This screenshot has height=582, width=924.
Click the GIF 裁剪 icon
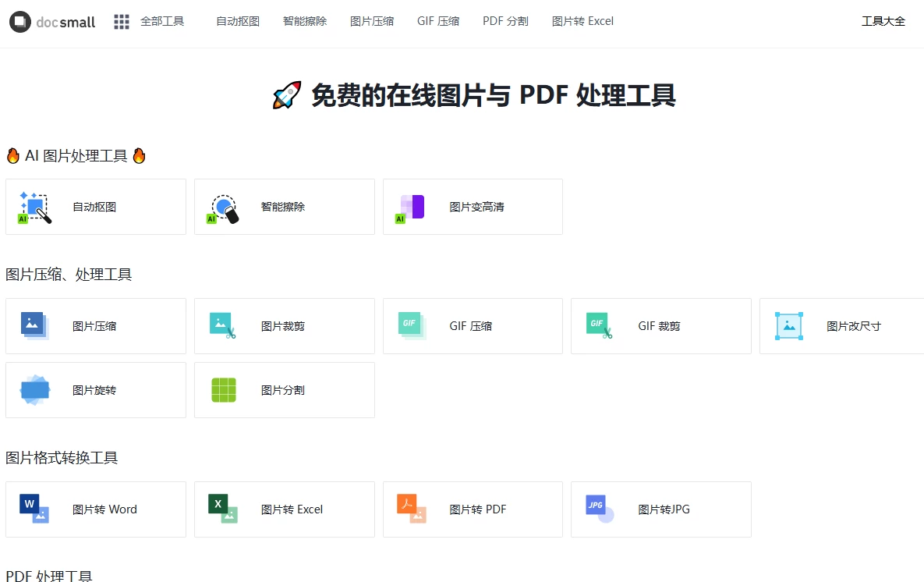(600, 326)
